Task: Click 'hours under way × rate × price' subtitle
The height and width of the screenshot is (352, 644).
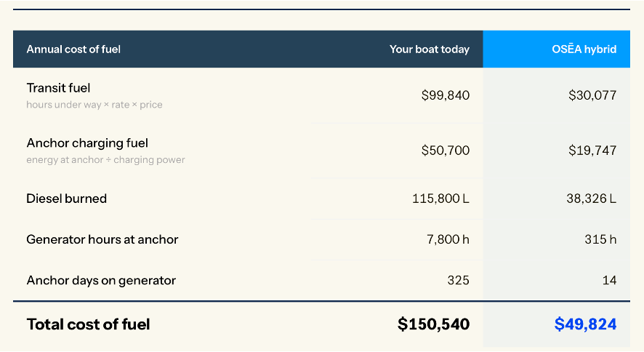Action: pos(94,105)
